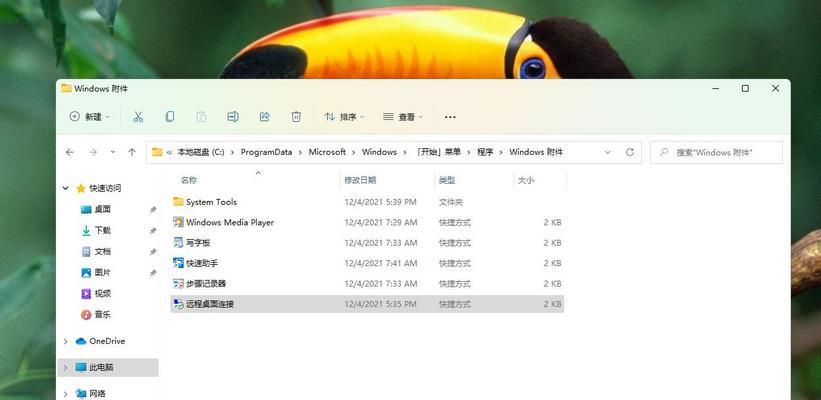Screen dimensions: 821x400
Task: Open 快速访问 in navigation pane
Action: [x=105, y=188]
